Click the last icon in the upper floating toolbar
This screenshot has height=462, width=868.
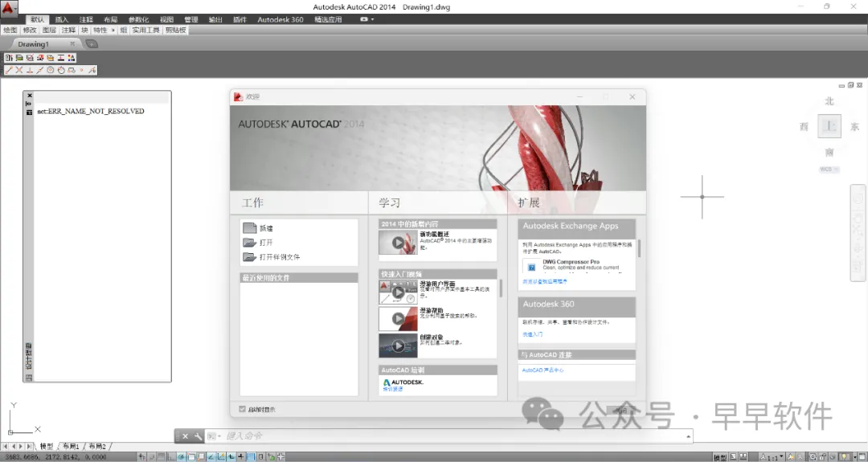tap(72, 58)
